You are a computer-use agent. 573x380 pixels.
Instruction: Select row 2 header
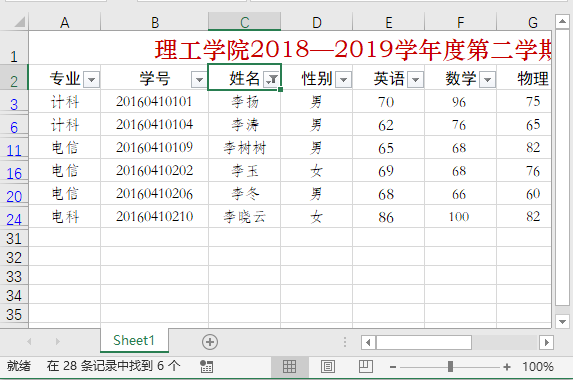[14, 77]
